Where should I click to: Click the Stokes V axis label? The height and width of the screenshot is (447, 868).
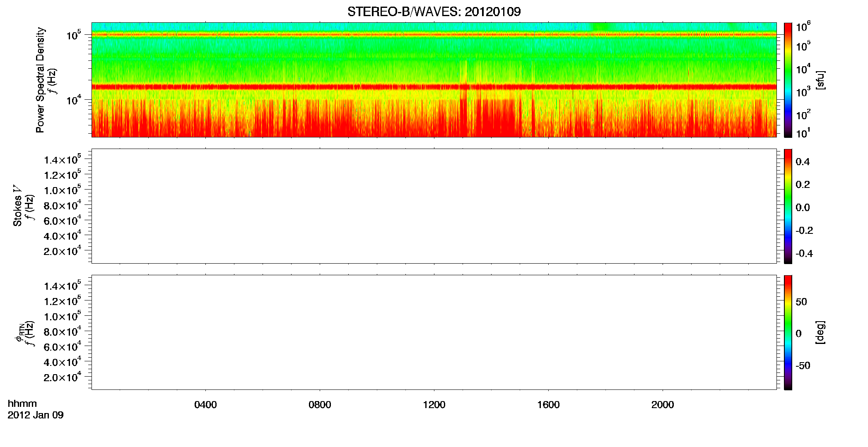point(17,206)
